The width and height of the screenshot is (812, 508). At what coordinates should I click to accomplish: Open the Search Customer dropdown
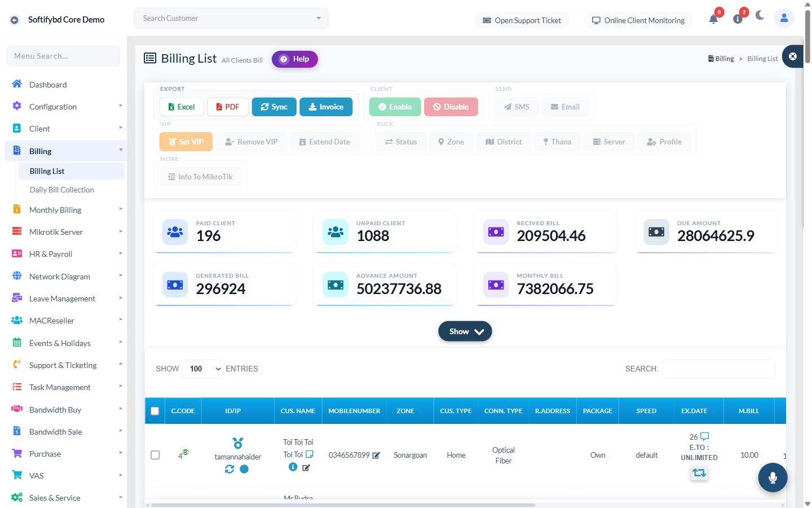click(231, 18)
